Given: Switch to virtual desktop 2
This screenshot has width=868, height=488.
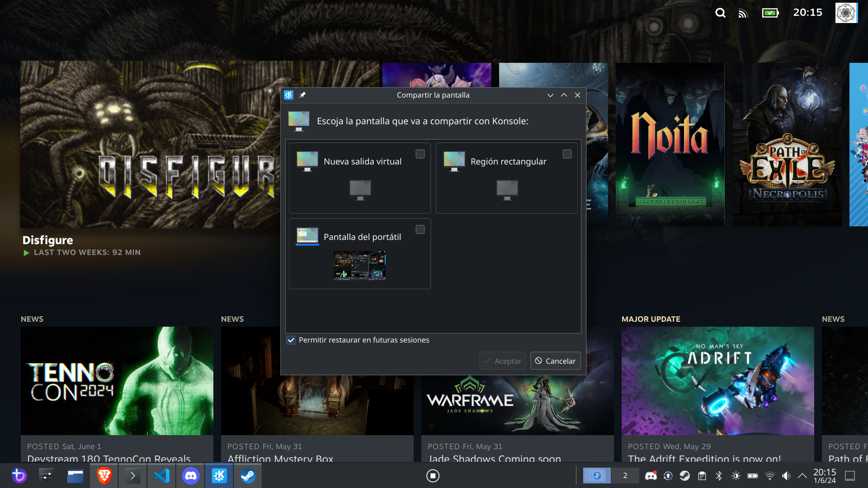Looking at the screenshot, I should 625,476.
